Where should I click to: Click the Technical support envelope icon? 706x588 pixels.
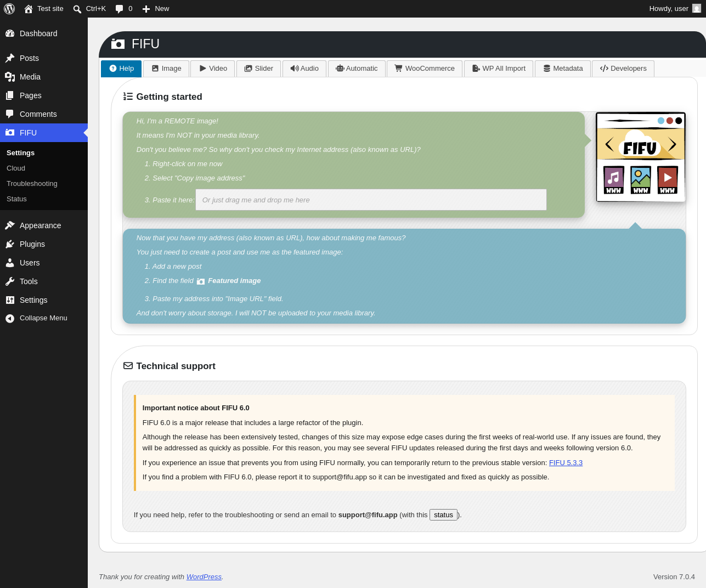click(128, 366)
